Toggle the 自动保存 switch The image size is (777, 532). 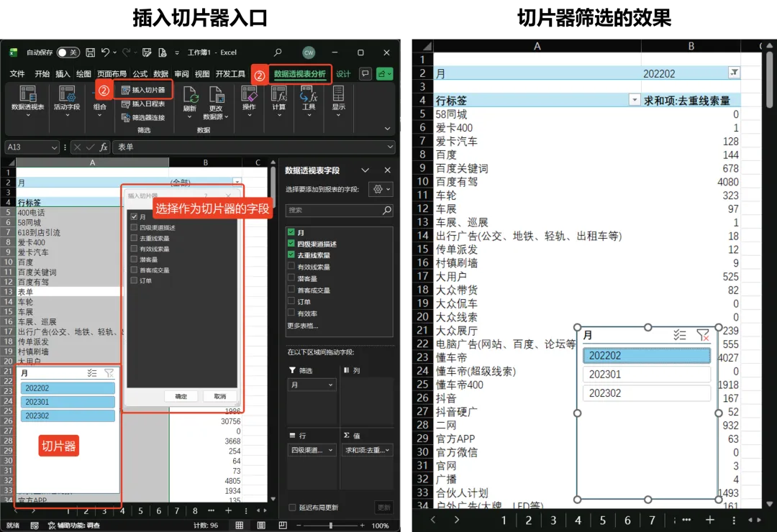68,52
